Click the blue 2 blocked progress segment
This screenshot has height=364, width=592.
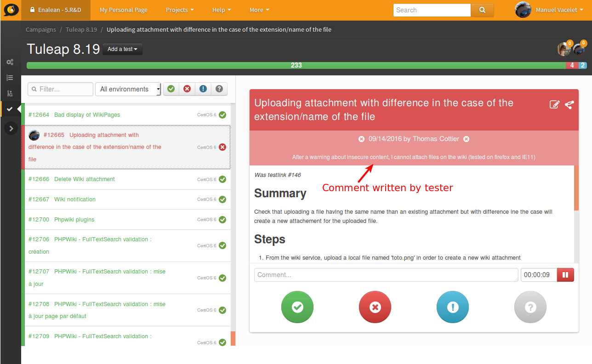click(x=583, y=65)
